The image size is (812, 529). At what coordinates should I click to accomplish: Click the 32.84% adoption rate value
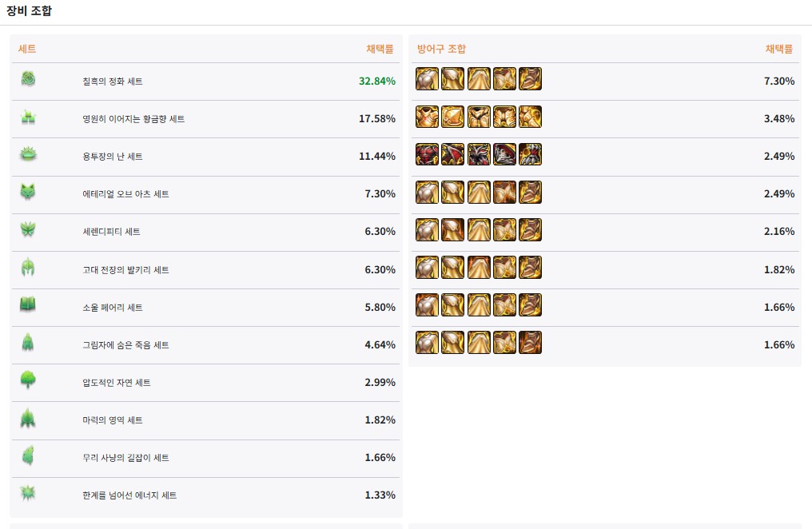[x=377, y=82]
